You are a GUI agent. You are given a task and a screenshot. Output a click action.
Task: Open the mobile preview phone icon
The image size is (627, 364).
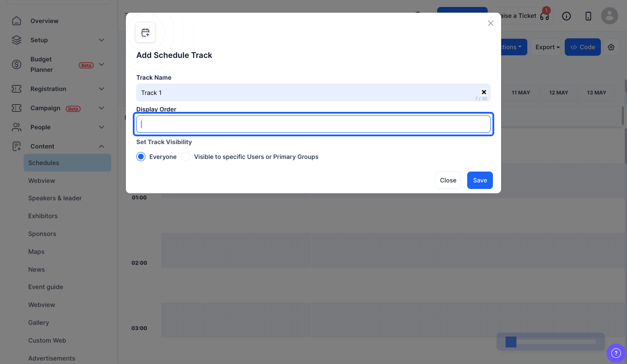[x=588, y=16]
